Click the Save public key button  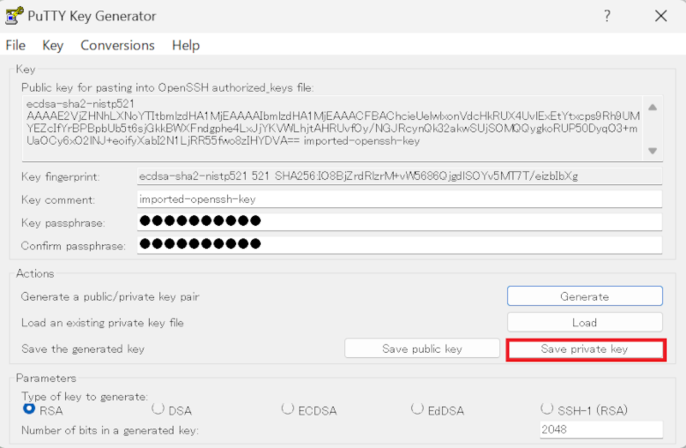(x=422, y=349)
